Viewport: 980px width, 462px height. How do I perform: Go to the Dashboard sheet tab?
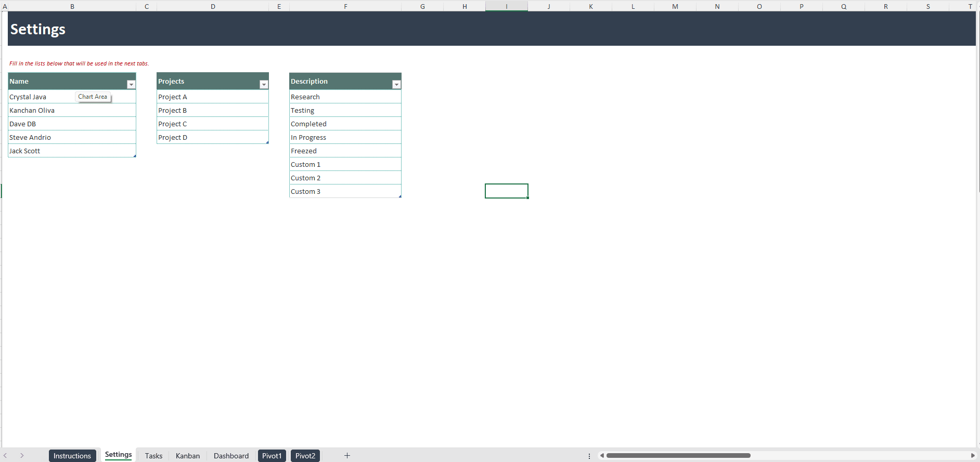231,456
